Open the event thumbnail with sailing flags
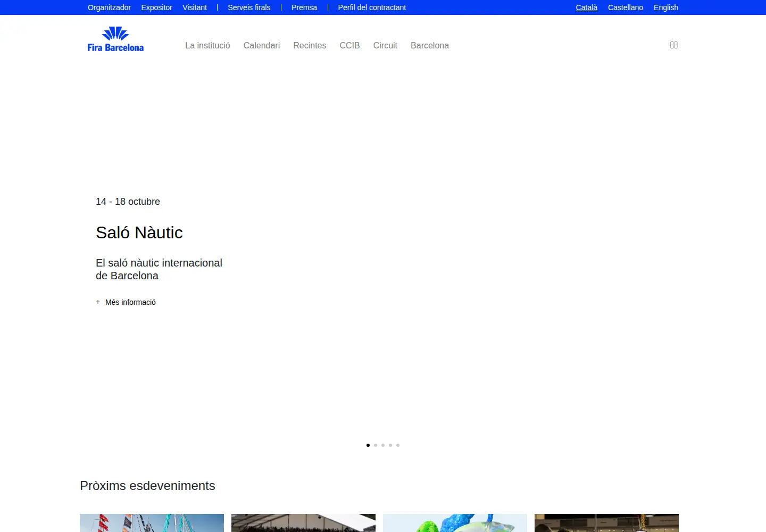The height and width of the screenshot is (532, 766). (x=152, y=523)
